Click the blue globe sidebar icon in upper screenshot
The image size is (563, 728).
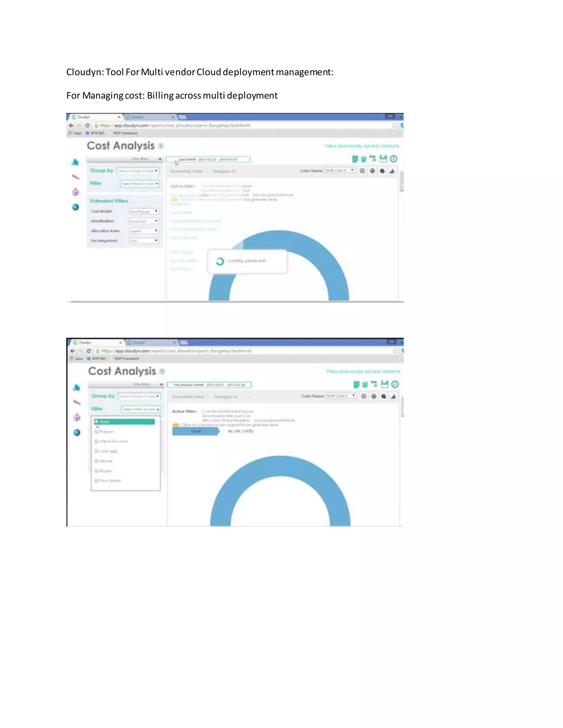(x=76, y=207)
